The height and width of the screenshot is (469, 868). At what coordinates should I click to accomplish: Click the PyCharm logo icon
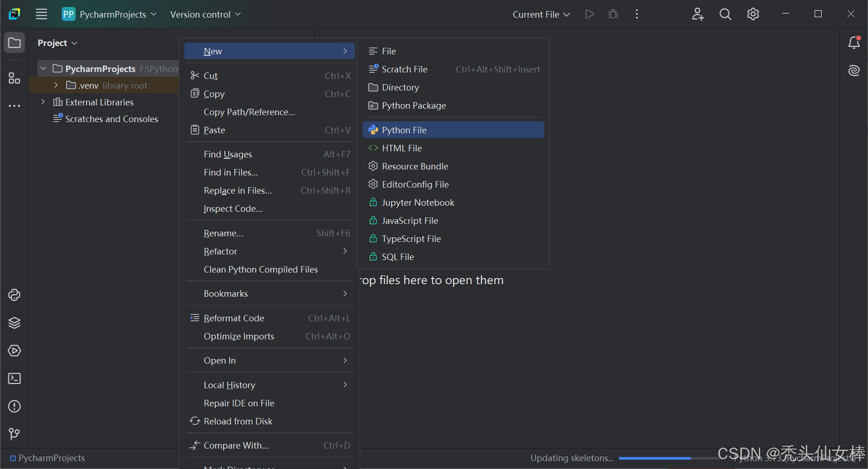click(14, 14)
